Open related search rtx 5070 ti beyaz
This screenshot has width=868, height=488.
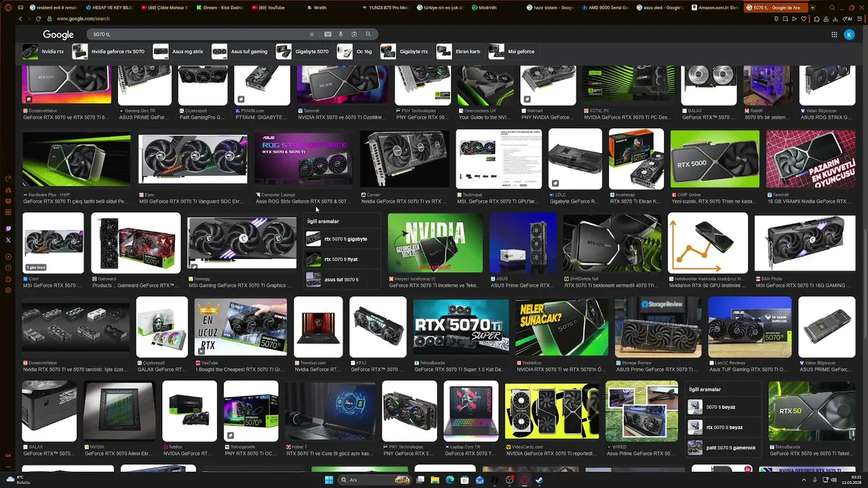click(723, 428)
